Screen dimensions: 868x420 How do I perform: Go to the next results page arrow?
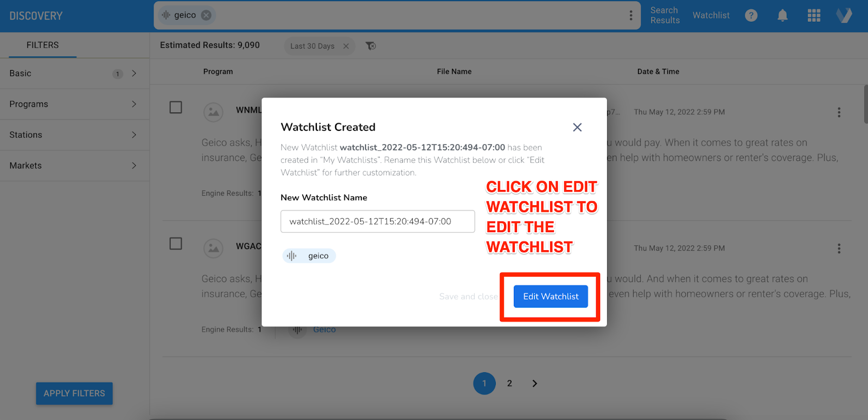[534, 383]
